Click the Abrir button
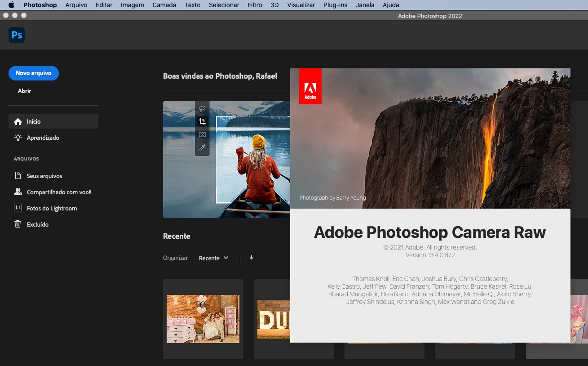 click(25, 91)
